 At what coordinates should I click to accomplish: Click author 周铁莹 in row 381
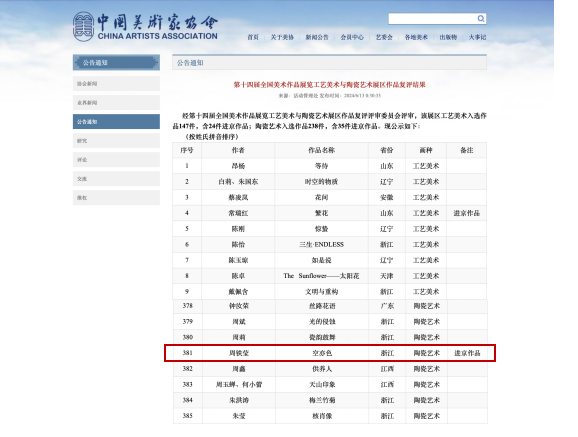[x=239, y=353]
